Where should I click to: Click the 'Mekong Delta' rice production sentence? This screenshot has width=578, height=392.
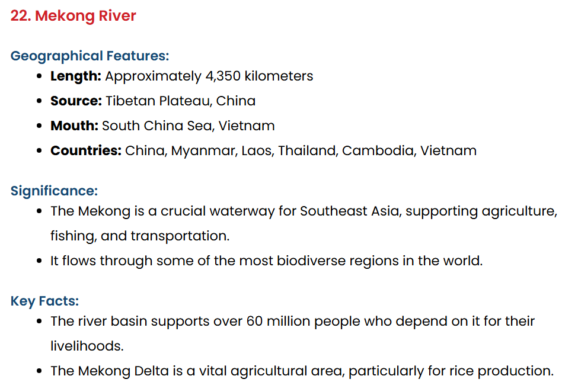(x=302, y=371)
